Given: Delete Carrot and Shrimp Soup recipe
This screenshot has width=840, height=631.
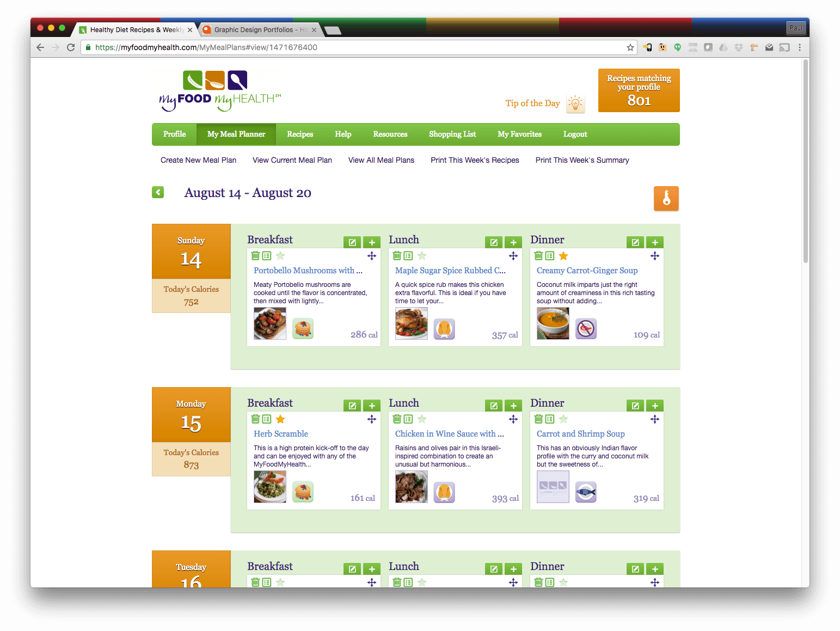Looking at the screenshot, I should (538, 419).
